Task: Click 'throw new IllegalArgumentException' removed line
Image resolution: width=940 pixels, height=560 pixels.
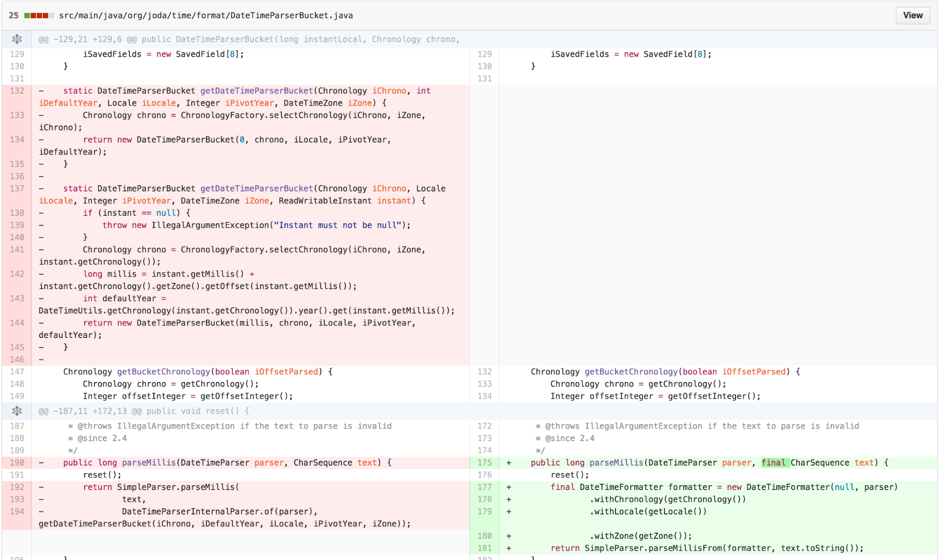Action: point(257,225)
